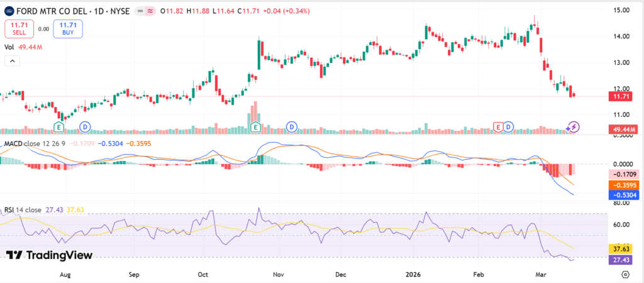Open chart settings gear in bottom-right corner
The width and height of the screenshot is (644, 283).
click(625, 274)
